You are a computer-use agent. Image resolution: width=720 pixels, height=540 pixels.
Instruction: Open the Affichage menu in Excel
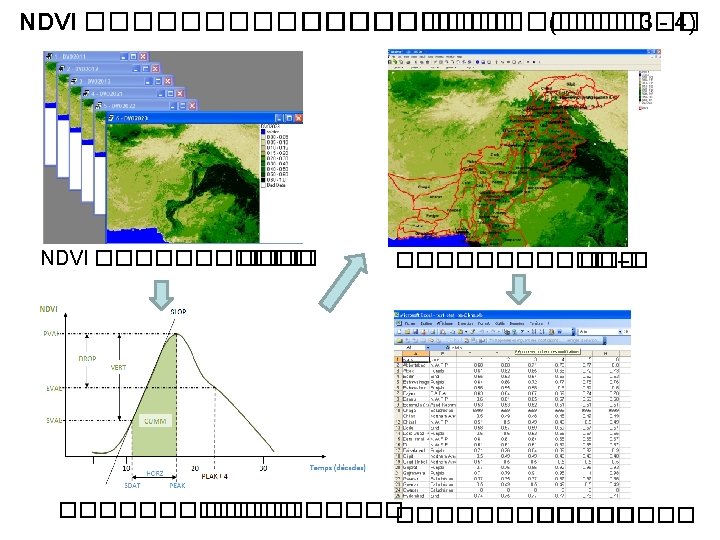point(445,324)
